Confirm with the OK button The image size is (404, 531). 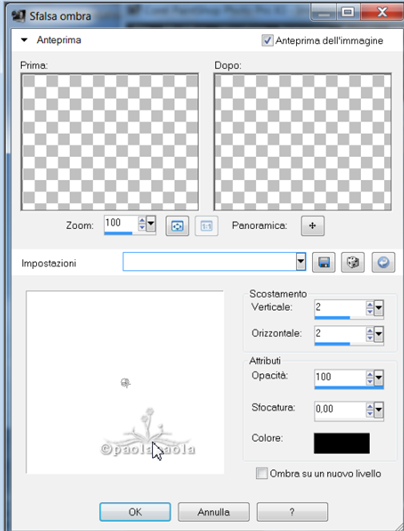135,512
